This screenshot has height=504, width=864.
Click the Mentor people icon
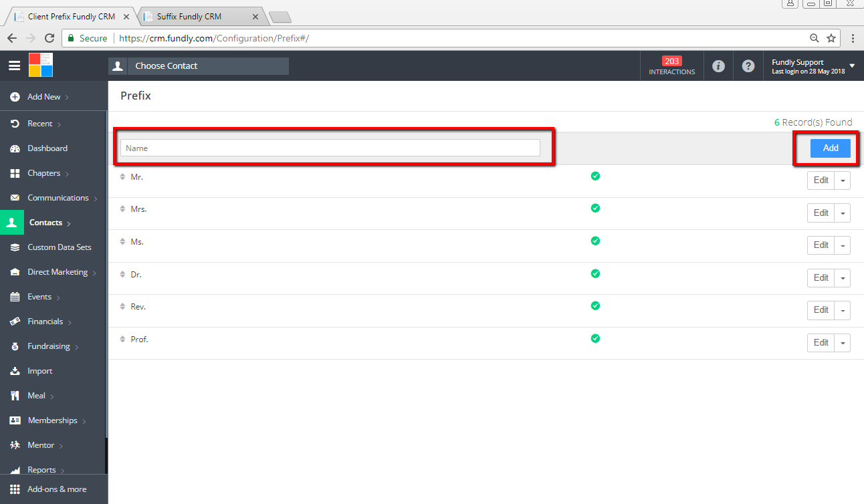(15, 445)
